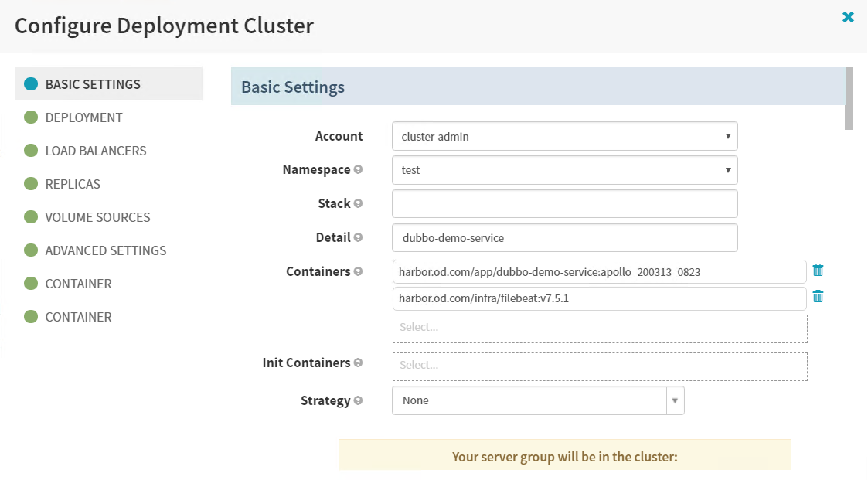This screenshot has height=480, width=868.
Task: Open the Replicas section
Action: (x=73, y=184)
